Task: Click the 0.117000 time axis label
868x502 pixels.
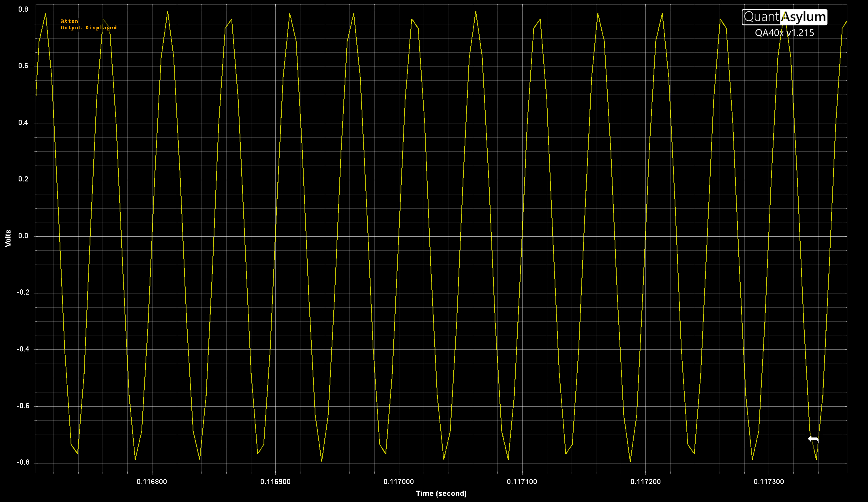Action: 399,482
